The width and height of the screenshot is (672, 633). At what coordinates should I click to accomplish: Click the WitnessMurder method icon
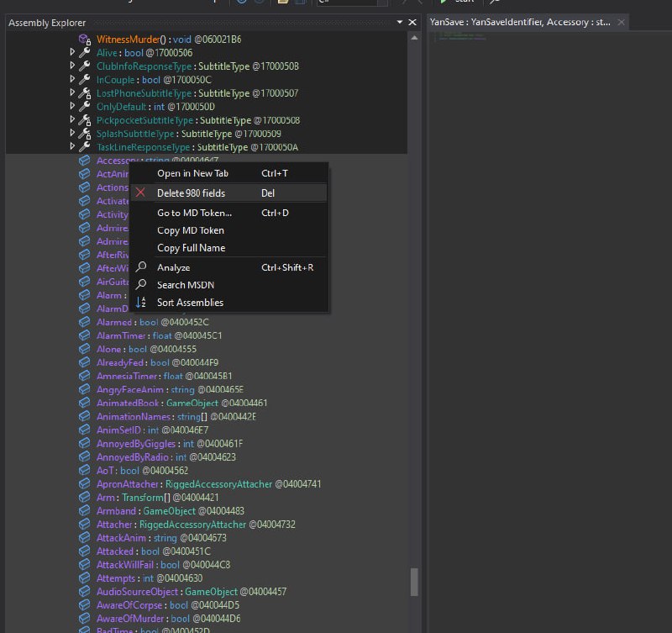[85, 40]
